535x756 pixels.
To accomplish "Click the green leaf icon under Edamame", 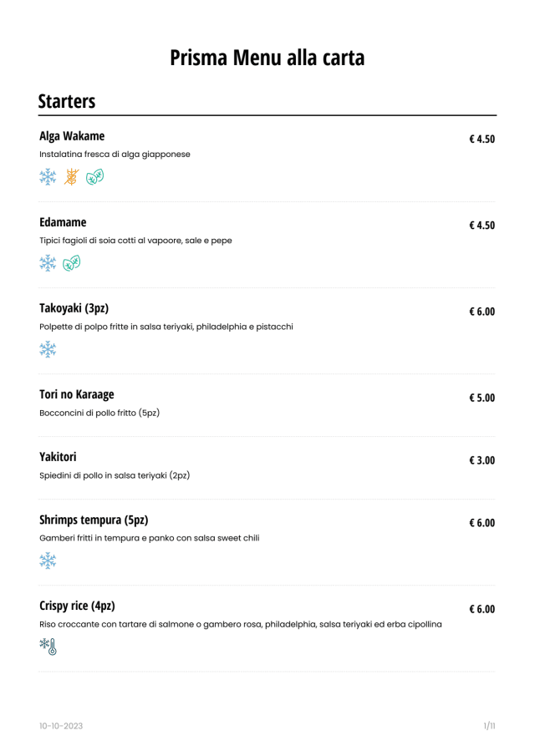I will pos(72,263).
